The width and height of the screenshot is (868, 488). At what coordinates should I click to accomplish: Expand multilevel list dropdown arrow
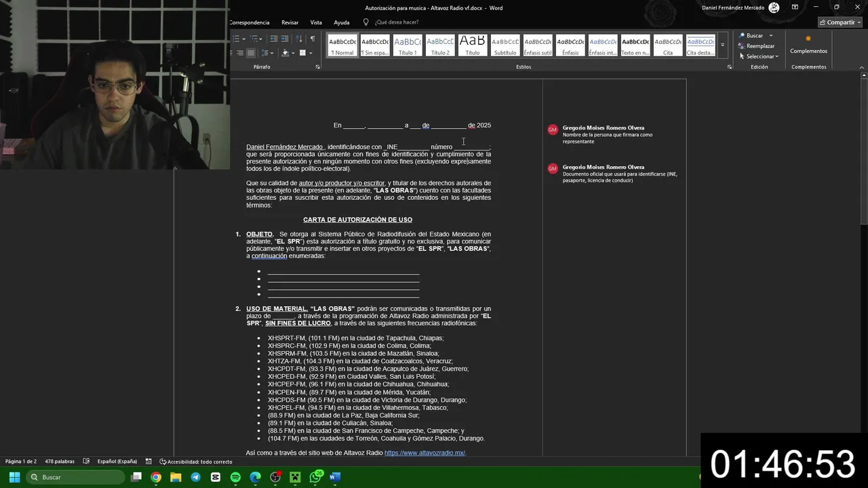click(260, 39)
